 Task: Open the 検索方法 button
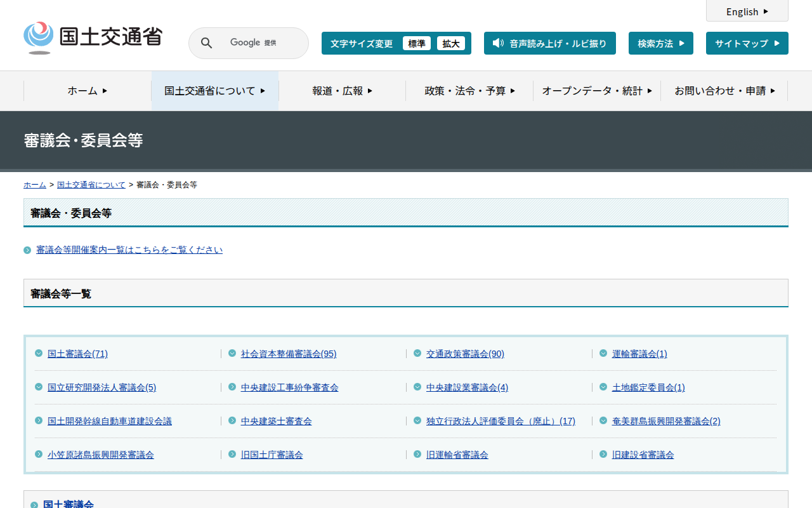pos(660,43)
